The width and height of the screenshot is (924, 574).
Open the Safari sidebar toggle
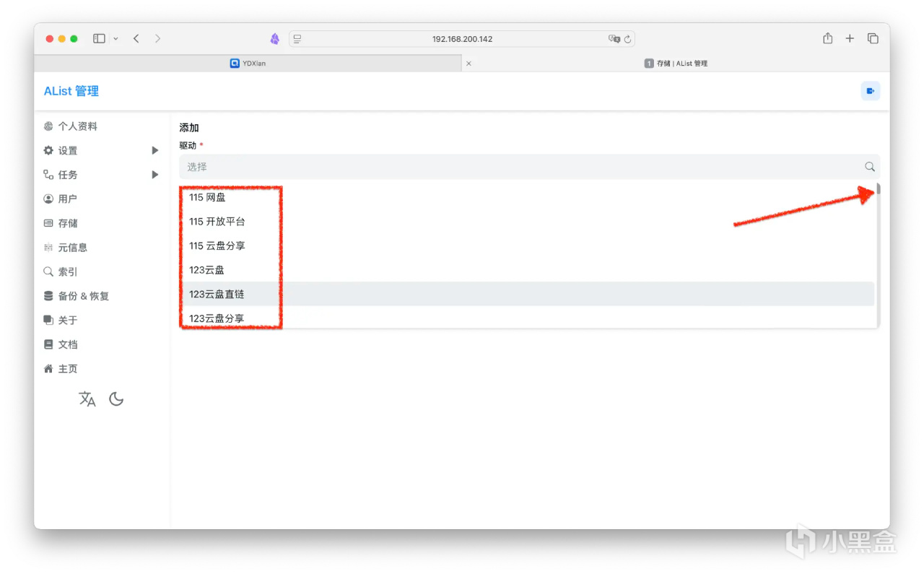pos(100,38)
